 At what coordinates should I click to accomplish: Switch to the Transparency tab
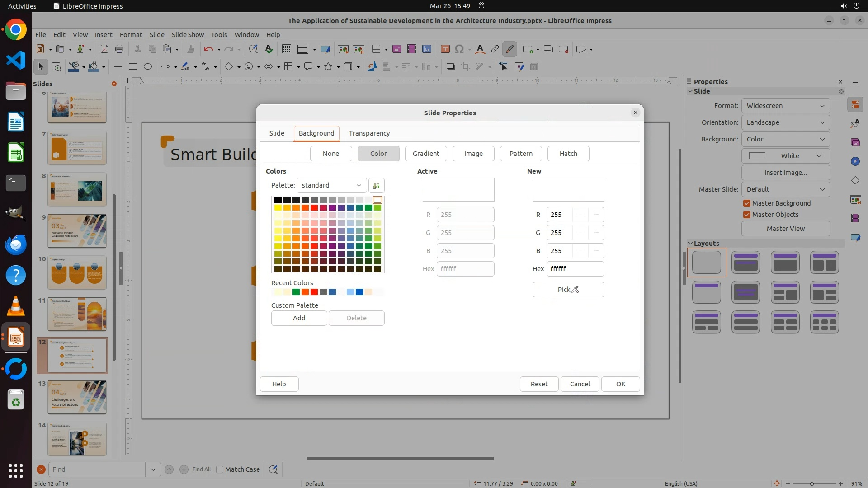[x=369, y=133]
